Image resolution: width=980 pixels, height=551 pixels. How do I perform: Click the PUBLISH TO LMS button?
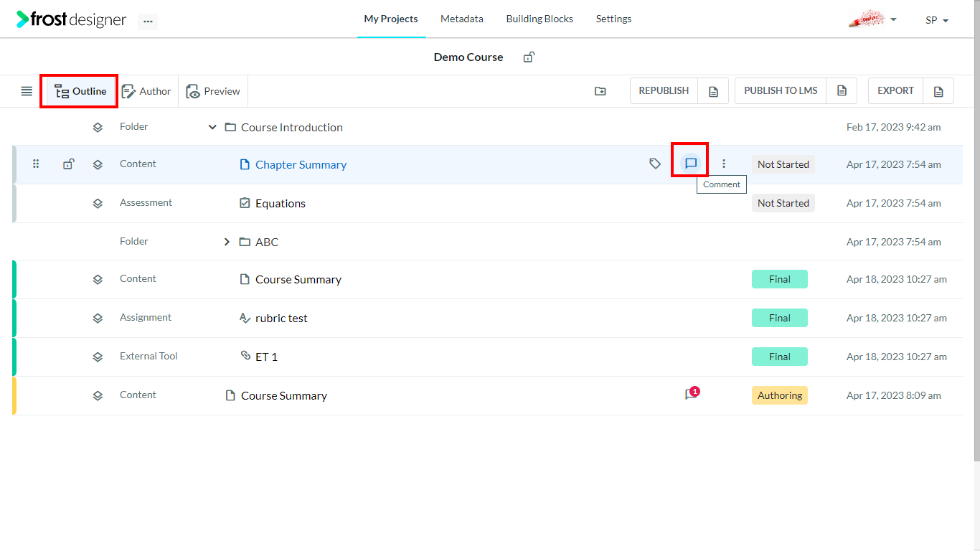coord(781,91)
